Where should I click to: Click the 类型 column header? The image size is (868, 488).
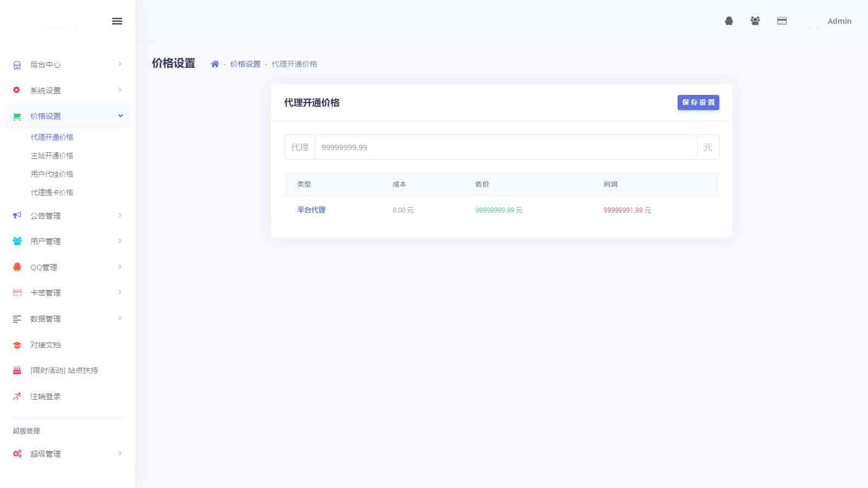304,184
